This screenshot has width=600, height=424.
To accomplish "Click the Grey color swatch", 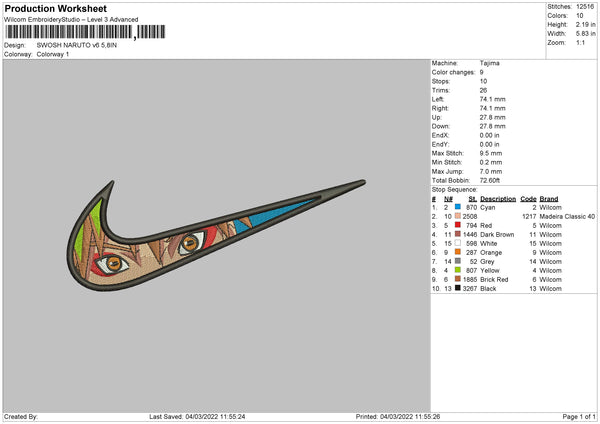I will coord(458,261).
